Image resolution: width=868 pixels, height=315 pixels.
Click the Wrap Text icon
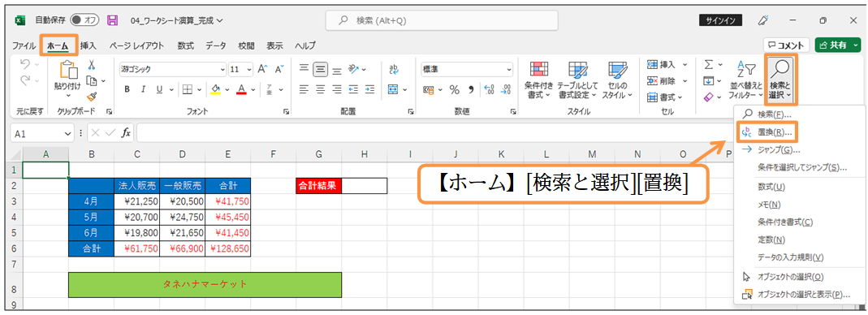[394, 69]
